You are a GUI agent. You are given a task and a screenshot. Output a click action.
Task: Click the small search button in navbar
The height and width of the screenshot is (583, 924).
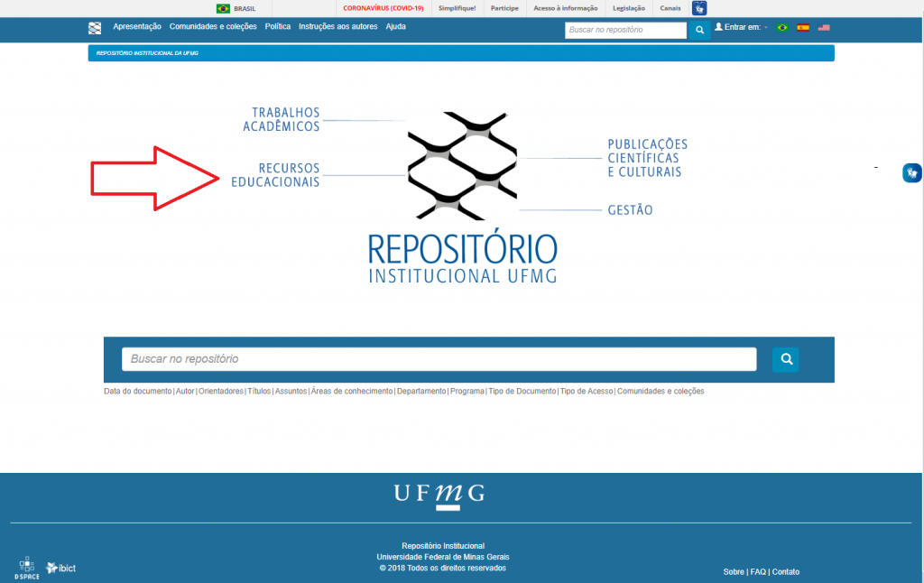coord(699,30)
